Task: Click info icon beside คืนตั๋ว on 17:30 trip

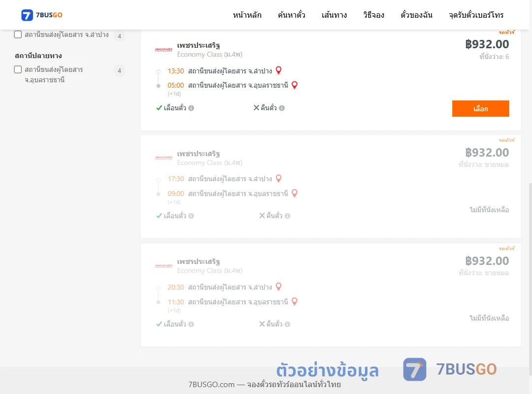Action: (x=287, y=216)
